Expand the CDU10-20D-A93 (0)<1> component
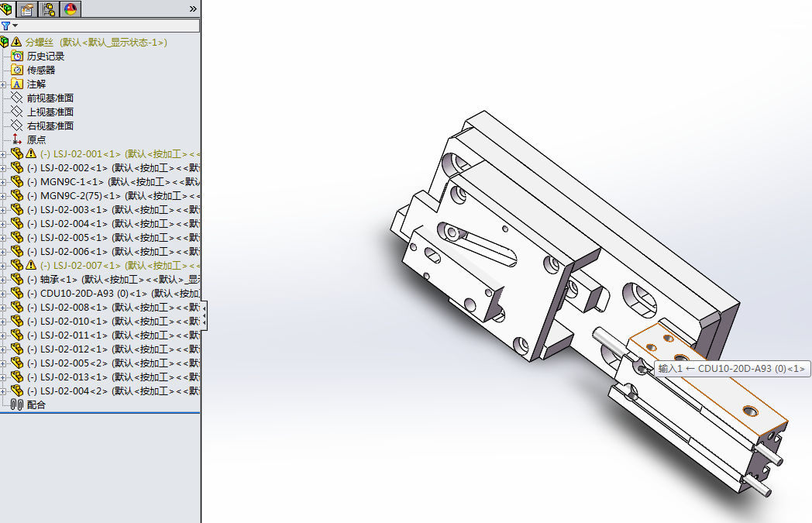Viewport: 812px width, 523px height. tap(3, 294)
